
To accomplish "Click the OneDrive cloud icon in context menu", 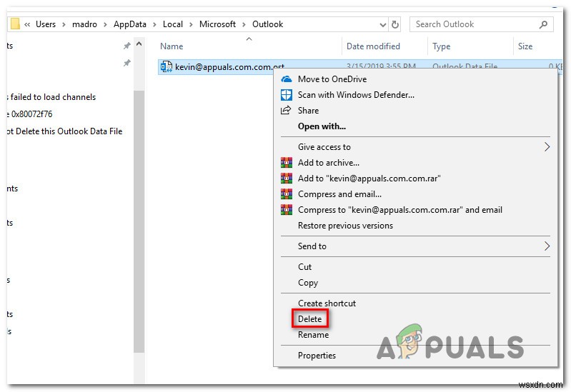I will coord(287,79).
